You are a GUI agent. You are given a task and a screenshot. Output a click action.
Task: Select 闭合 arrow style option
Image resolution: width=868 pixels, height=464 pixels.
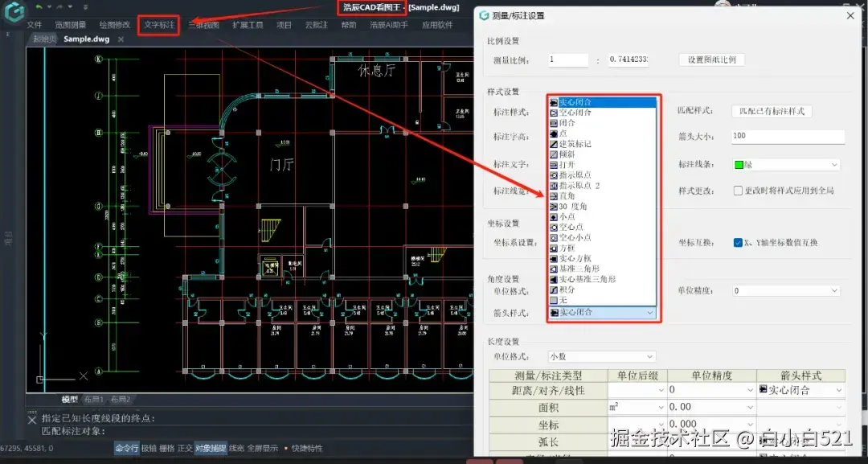[602, 123]
